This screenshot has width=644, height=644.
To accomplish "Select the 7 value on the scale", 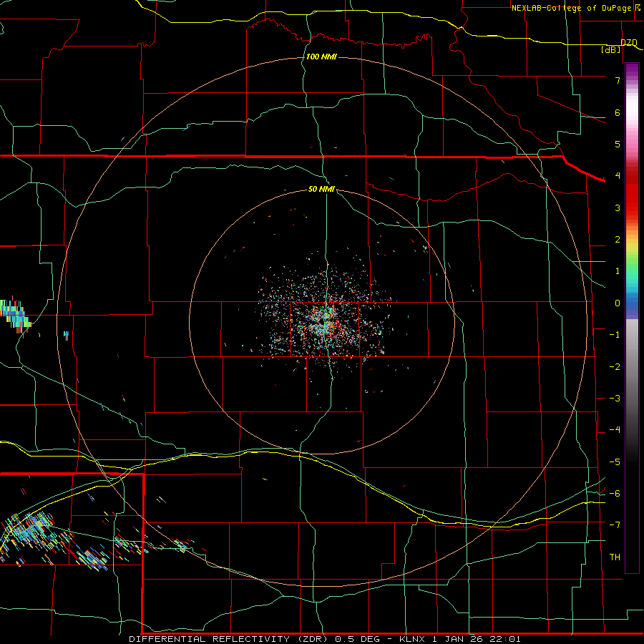I will [618, 80].
